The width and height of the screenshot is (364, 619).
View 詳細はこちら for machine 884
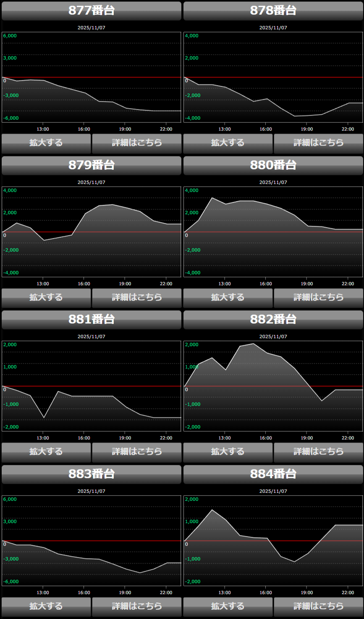(318, 606)
